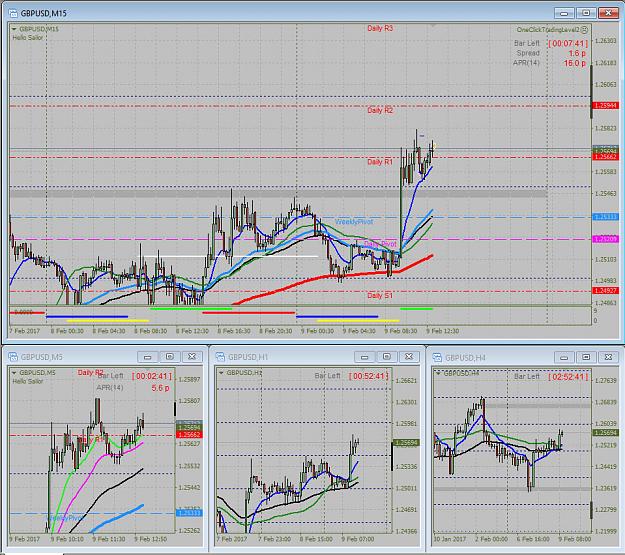Click the red 1.25944 price tag on M15
625x555 pixels.
point(605,106)
